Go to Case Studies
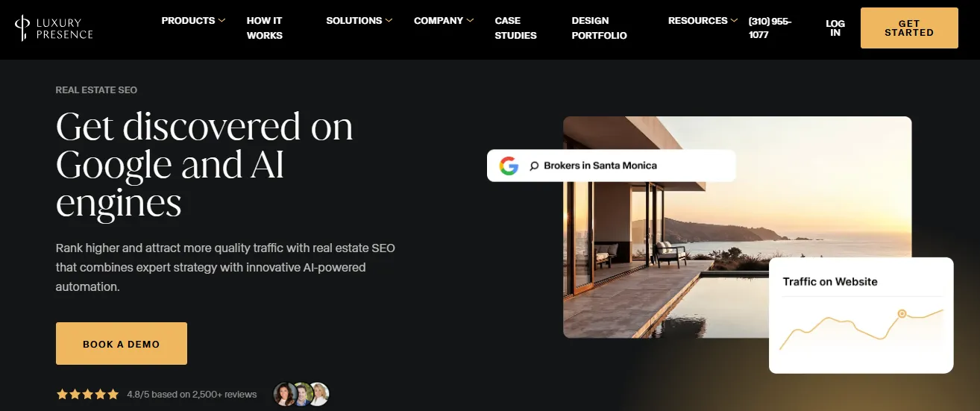980x411 pixels. 515,28
